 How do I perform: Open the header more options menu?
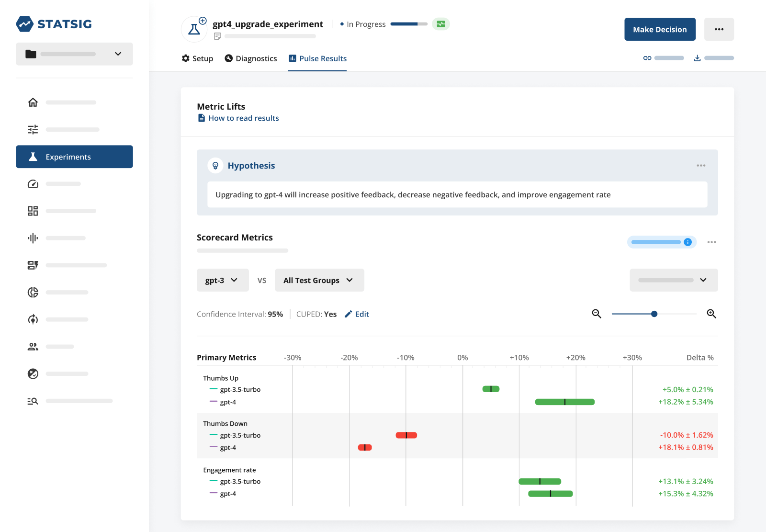(x=719, y=29)
